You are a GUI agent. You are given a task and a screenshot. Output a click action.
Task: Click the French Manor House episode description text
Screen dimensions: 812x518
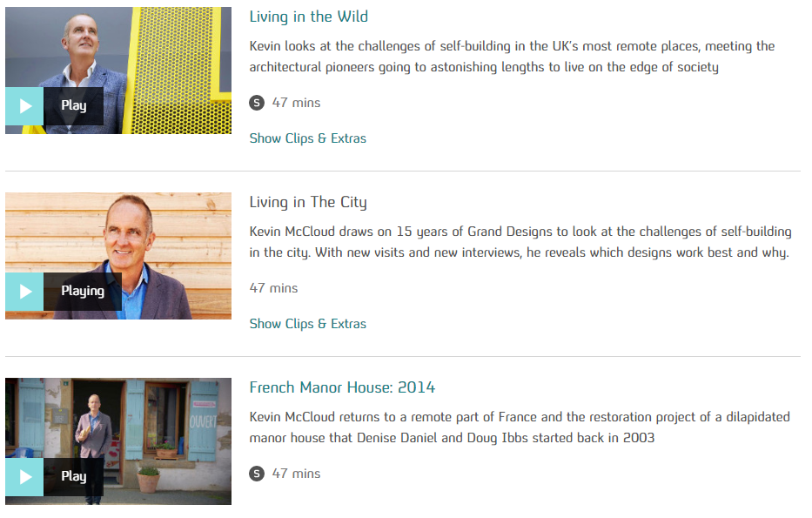pyautogui.click(x=519, y=427)
